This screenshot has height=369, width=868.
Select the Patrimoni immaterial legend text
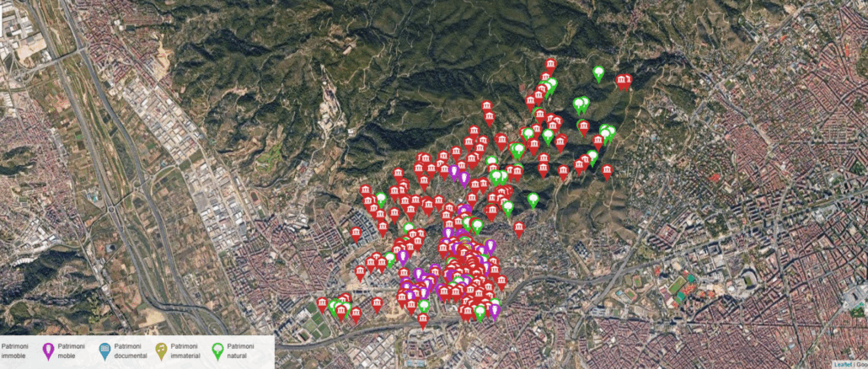pos(186,351)
